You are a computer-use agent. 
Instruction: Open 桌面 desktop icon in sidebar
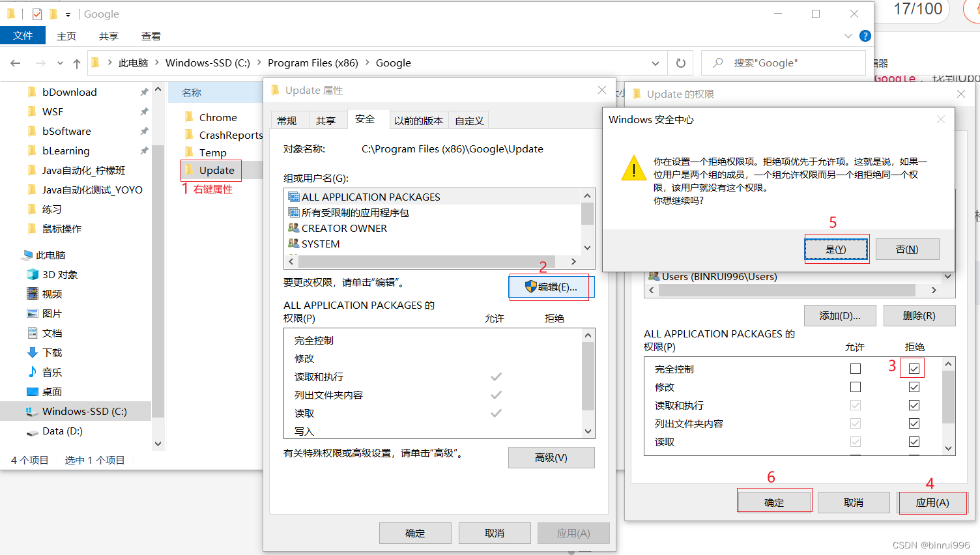pos(32,391)
